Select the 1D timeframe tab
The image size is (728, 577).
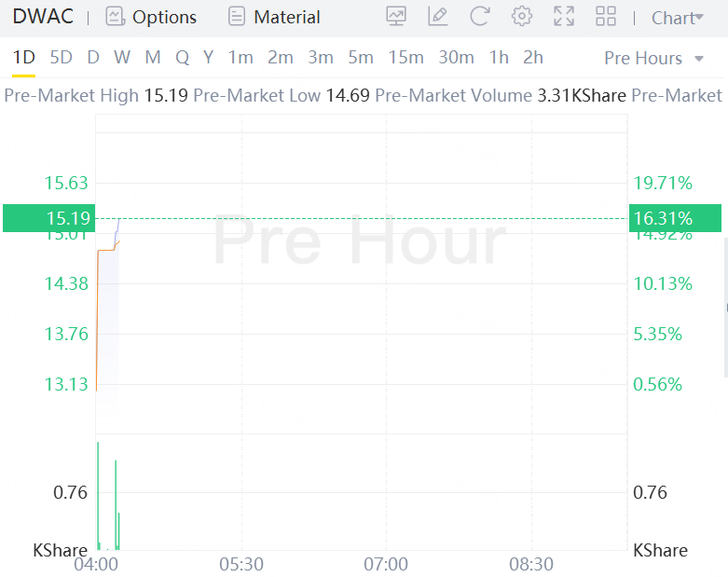point(23,58)
